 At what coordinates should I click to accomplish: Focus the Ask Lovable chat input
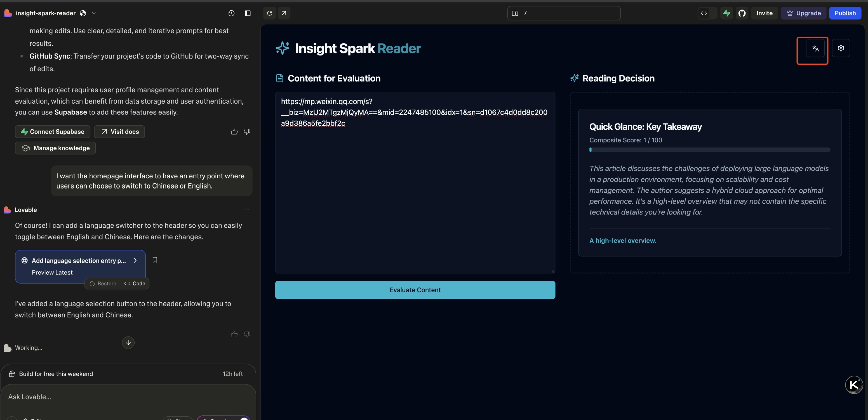point(128,397)
